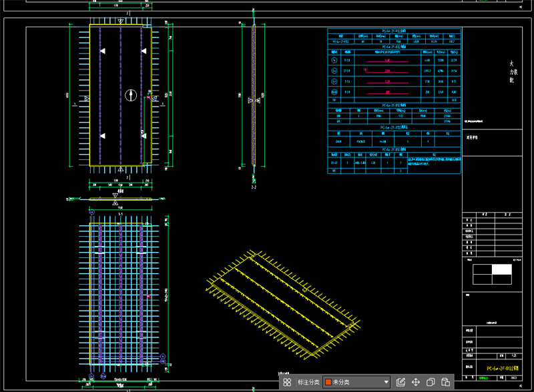Select the yellow PC-6#-2F-B122 drawing number text
This screenshot has width=534, height=392.
tap(503, 368)
